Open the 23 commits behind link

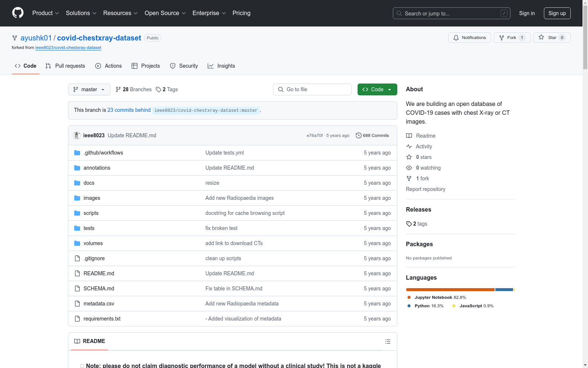coord(129,110)
